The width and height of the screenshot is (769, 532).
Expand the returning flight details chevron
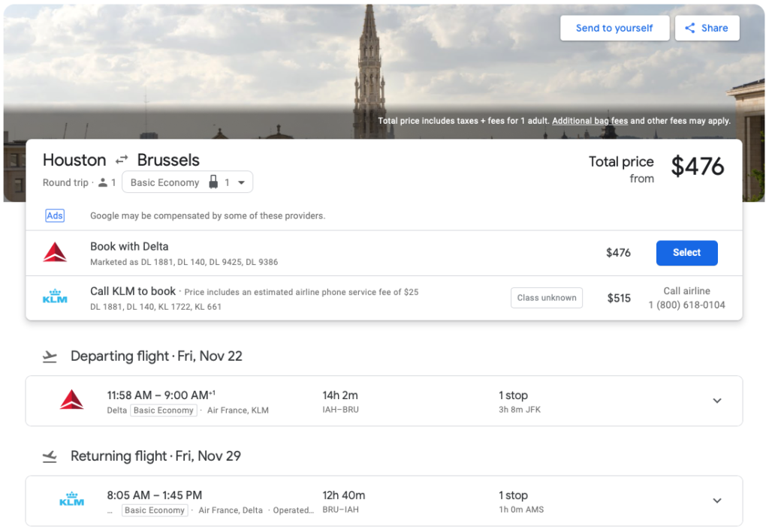pos(717,500)
